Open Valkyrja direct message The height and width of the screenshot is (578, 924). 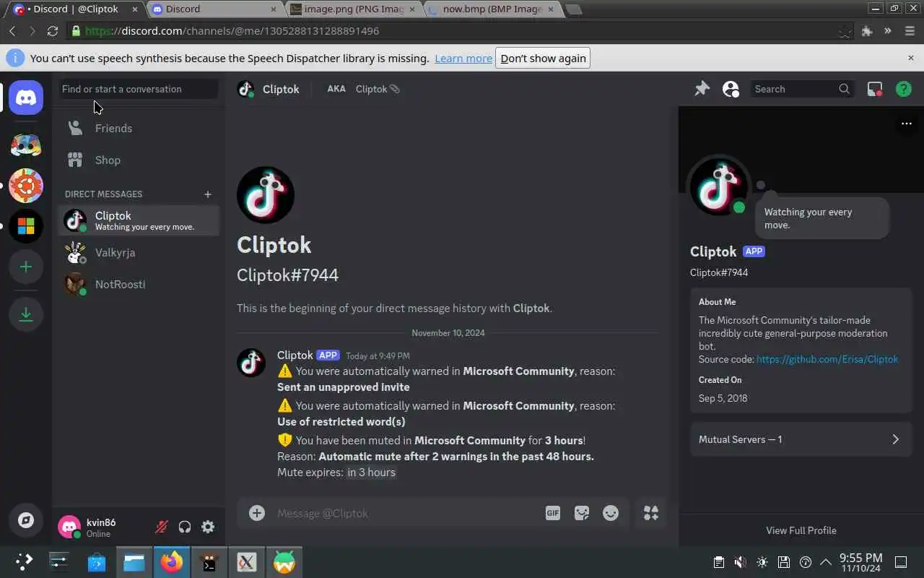(x=139, y=252)
